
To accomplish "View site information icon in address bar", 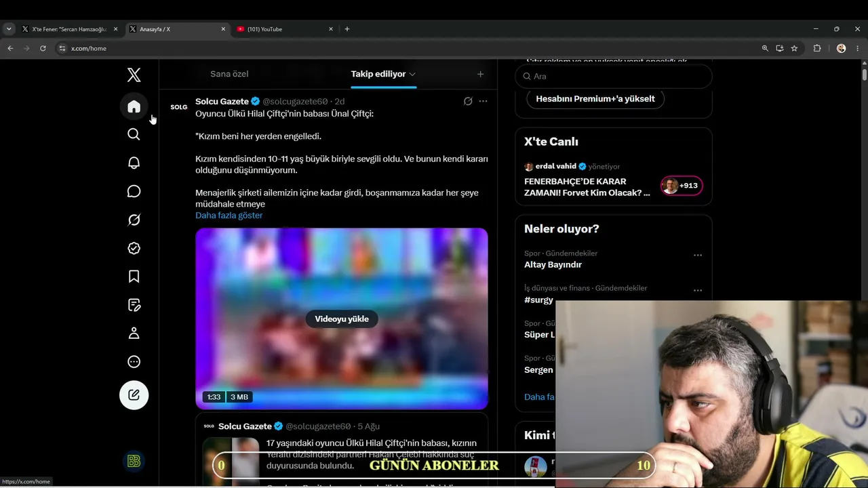I will pos(62,48).
